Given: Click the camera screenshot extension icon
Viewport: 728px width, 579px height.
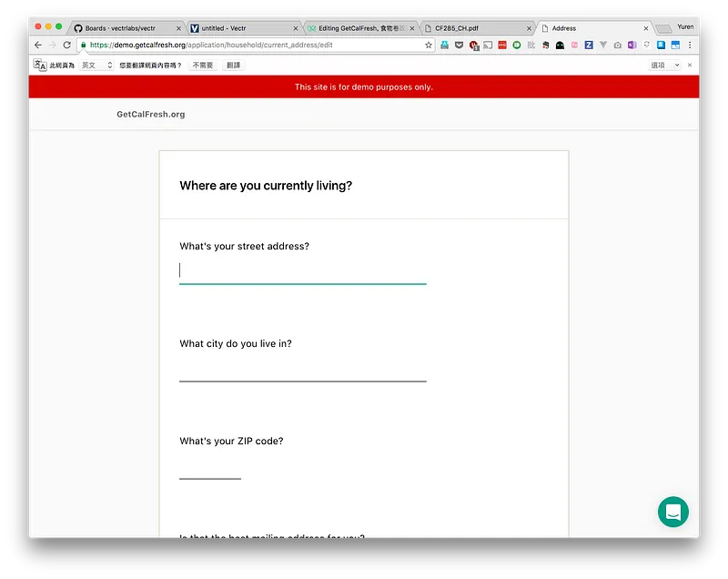Looking at the screenshot, I should (618, 45).
